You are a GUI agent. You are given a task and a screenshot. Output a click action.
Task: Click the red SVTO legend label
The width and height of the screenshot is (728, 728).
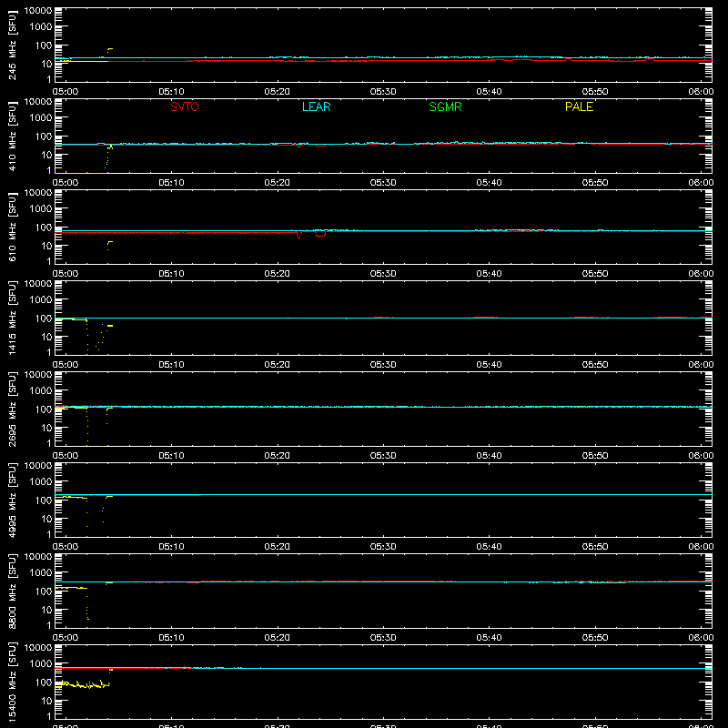pyautogui.click(x=185, y=106)
